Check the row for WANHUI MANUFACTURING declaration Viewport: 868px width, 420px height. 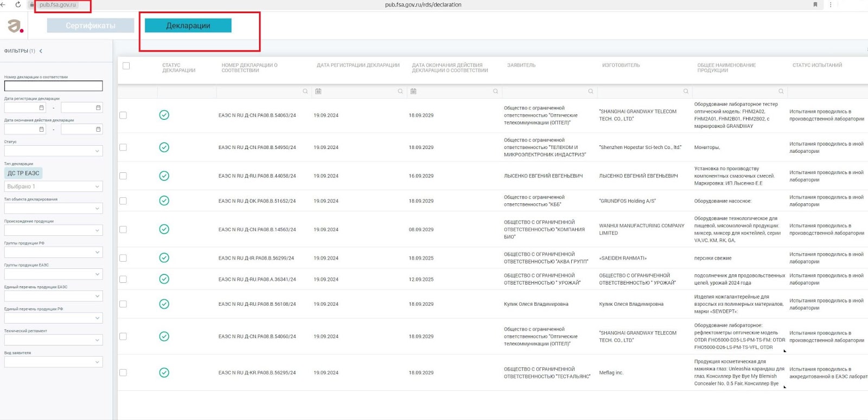(x=123, y=229)
